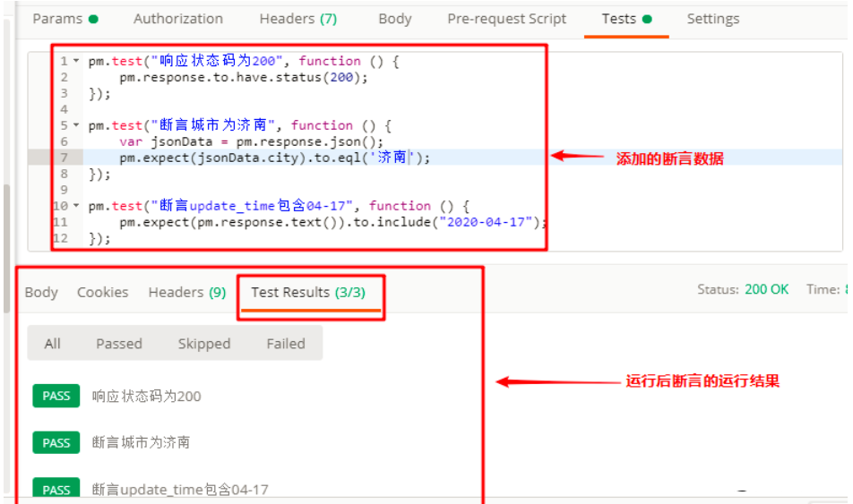The image size is (853, 504).
Task: Collapse the code fold arrow on line 1
Action: (x=76, y=62)
